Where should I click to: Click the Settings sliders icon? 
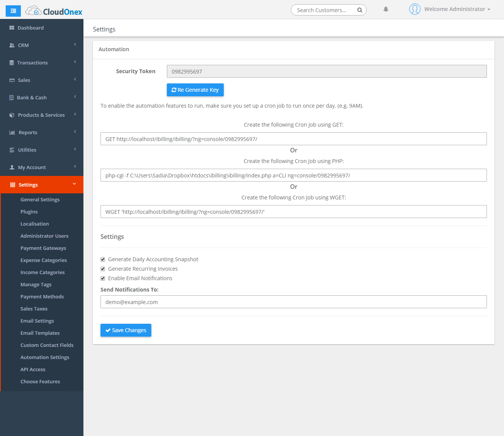13,185
